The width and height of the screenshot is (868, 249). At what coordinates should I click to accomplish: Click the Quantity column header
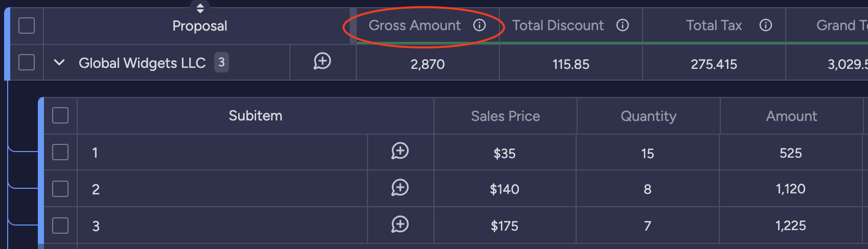(648, 116)
